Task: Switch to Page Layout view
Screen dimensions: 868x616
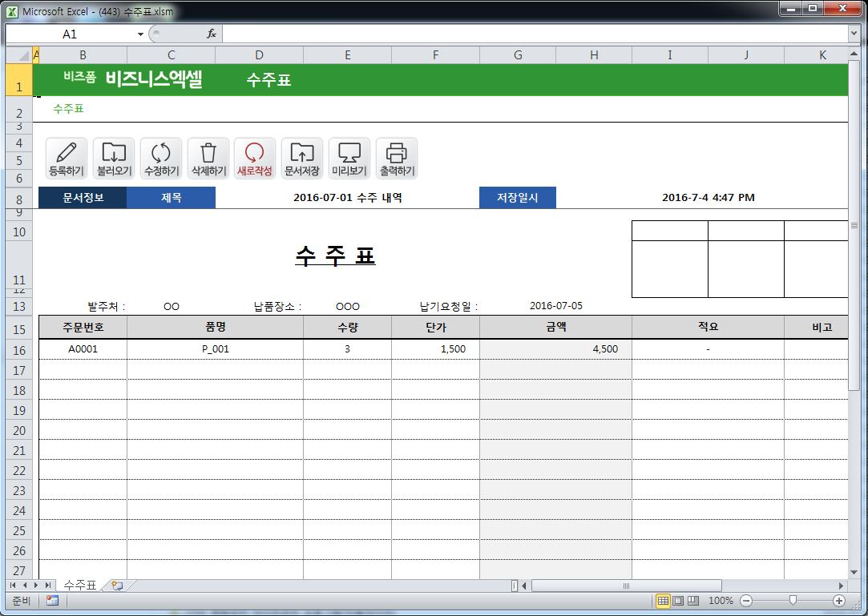Action: click(678, 601)
